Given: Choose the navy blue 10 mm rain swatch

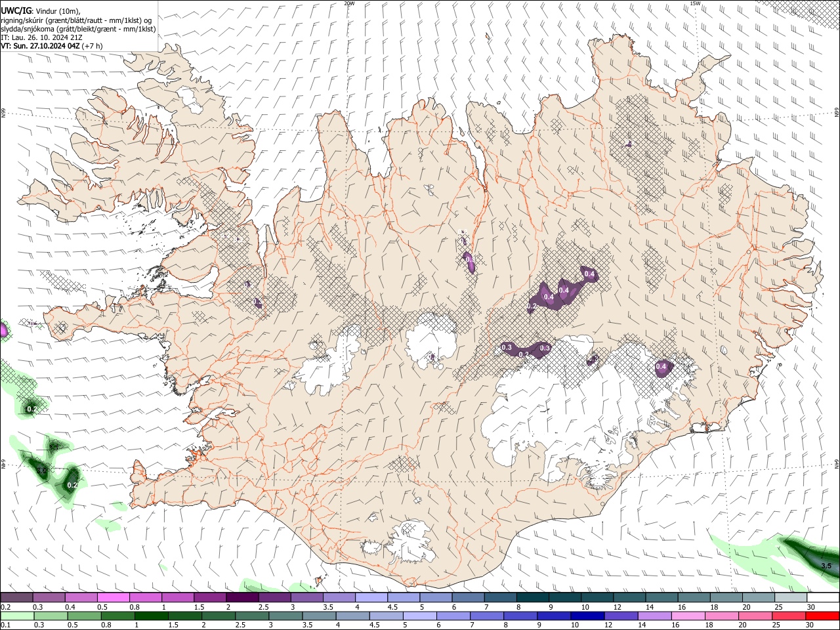Looking at the screenshot, I should (x=588, y=616).
